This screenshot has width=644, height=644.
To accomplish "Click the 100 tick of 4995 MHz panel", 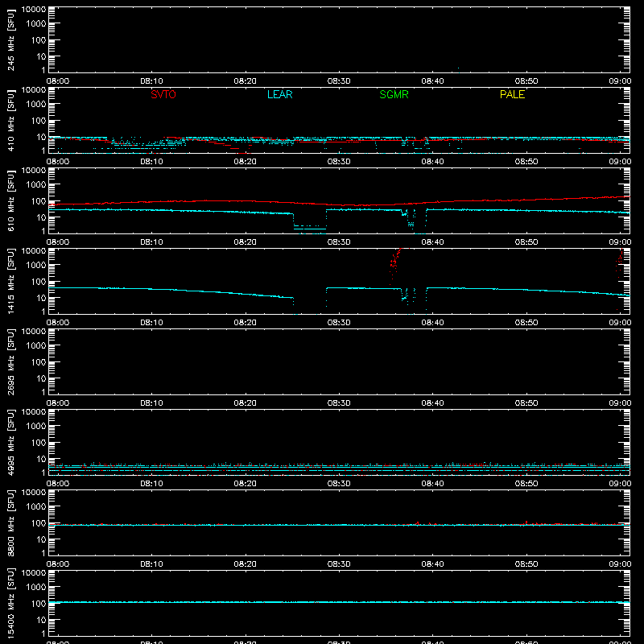I will coord(39,443).
